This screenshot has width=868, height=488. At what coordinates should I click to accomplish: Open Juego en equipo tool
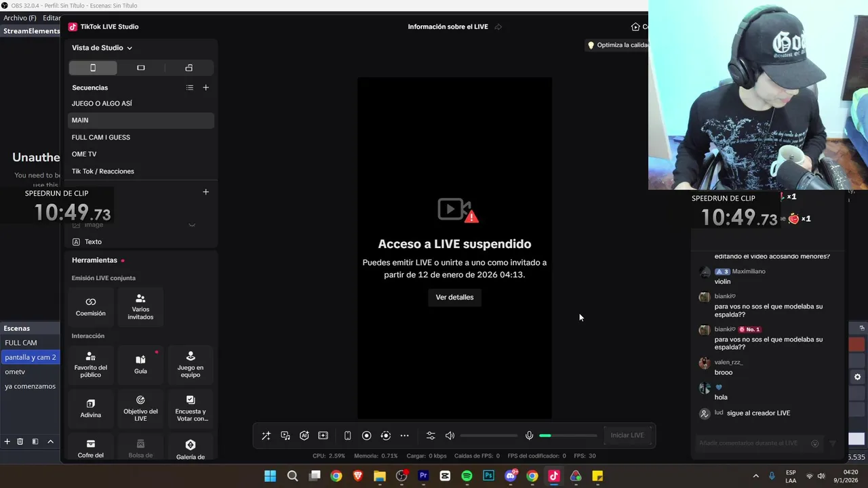pos(191,364)
